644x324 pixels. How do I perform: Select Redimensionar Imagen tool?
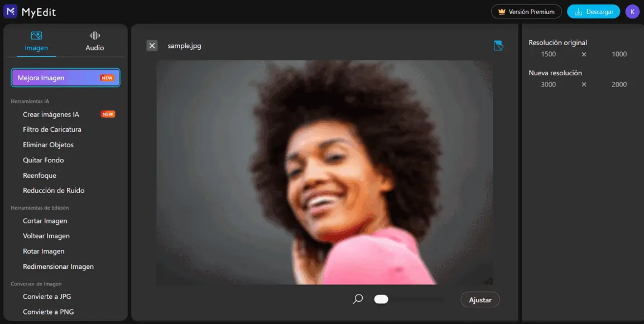(58, 267)
